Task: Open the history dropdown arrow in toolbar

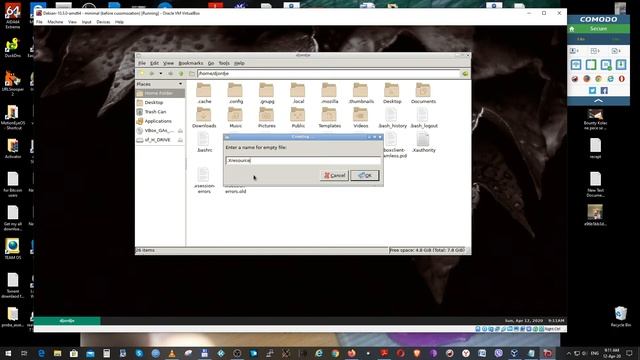Action: pos(160,74)
